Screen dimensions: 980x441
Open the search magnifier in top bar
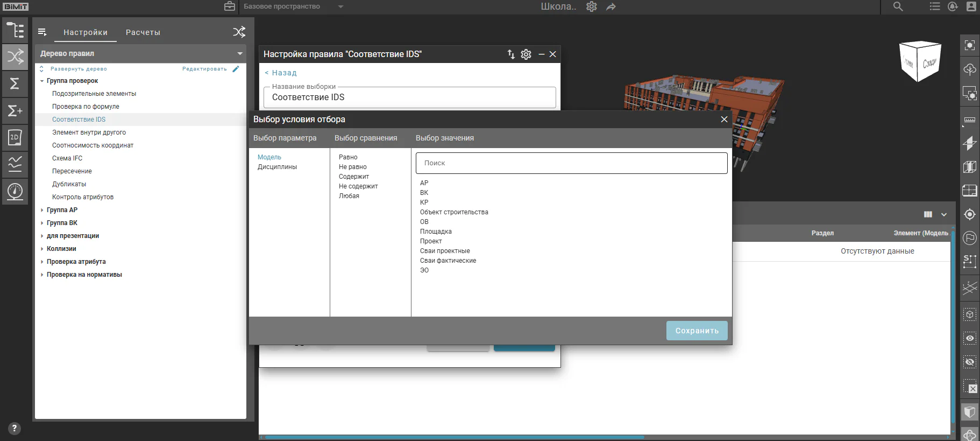click(898, 6)
